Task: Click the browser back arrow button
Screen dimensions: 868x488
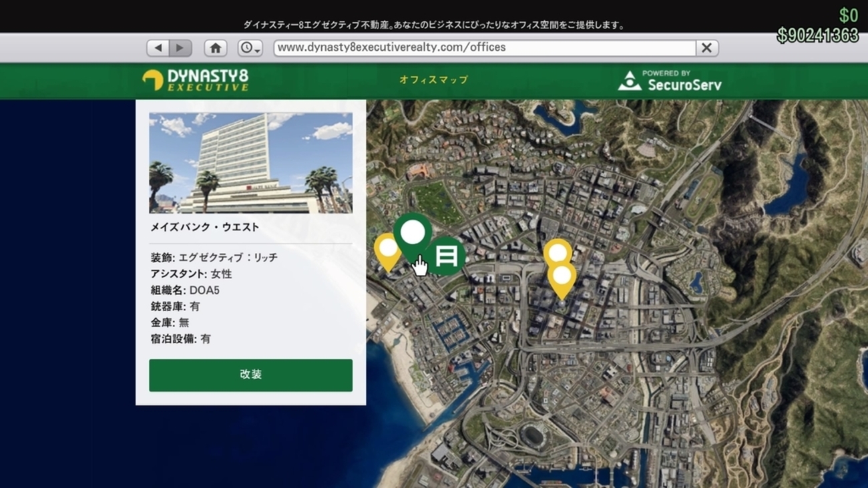Action: pyautogui.click(x=158, y=47)
